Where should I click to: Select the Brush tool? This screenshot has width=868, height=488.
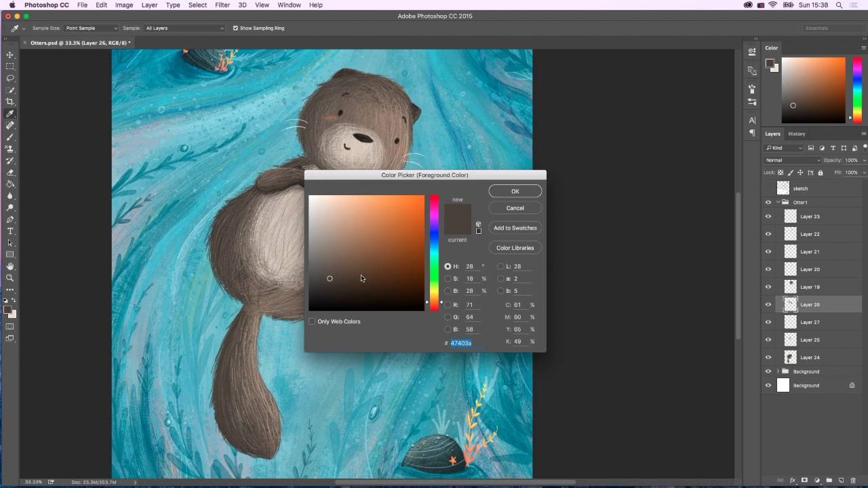click(10, 137)
